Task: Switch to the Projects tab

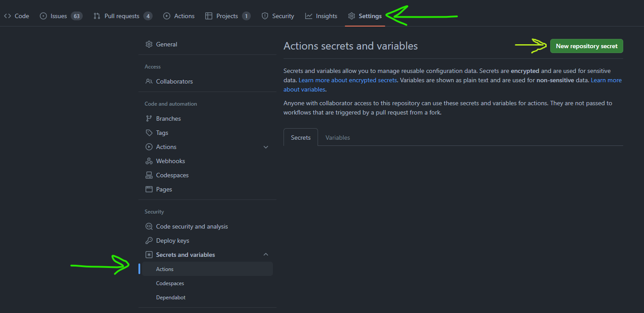Action: 228,16
